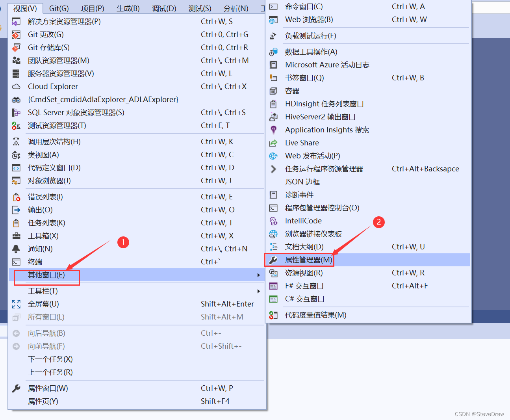Open 程序包管理器控制台(O) entry
Screen dimensions: 510x420
[x=368, y=208]
